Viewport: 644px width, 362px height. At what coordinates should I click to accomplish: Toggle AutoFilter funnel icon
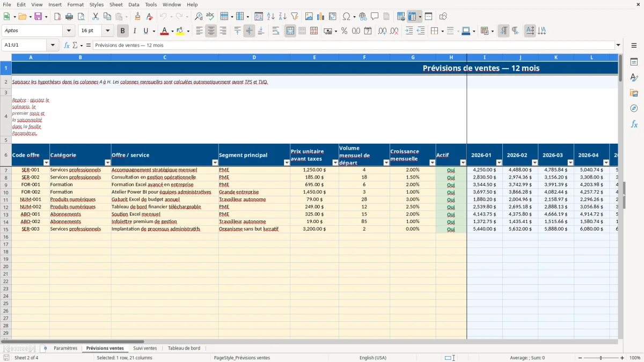tap(295, 17)
